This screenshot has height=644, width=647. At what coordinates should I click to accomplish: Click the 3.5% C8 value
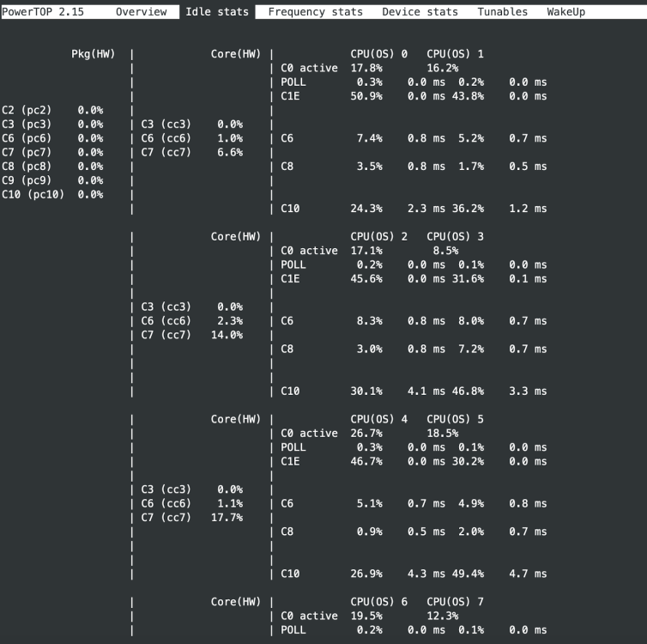point(369,166)
